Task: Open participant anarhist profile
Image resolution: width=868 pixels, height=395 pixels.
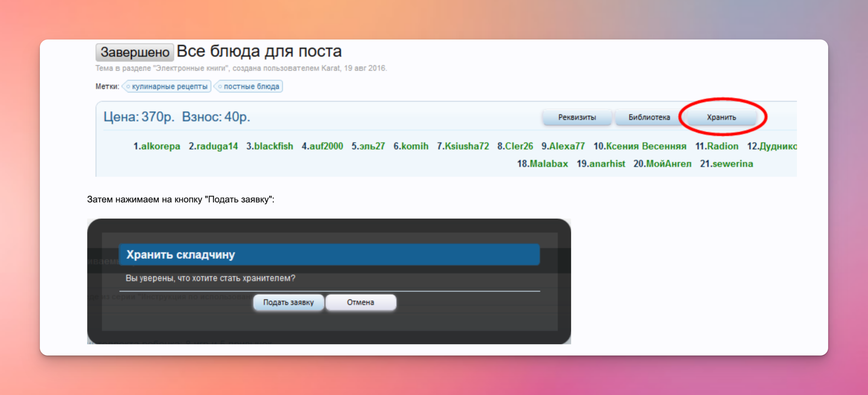Action: (x=607, y=164)
